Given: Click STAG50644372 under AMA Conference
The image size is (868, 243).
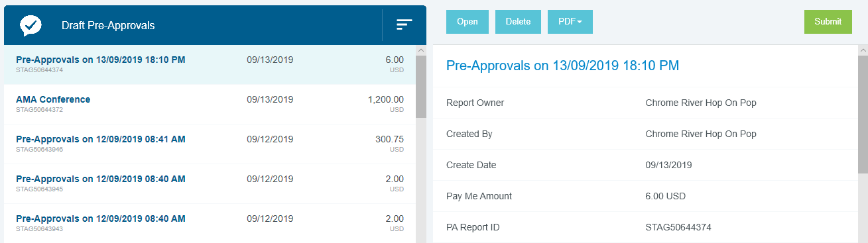Looking at the screenshot, I should pyautogui.click(x=39, y=110).
